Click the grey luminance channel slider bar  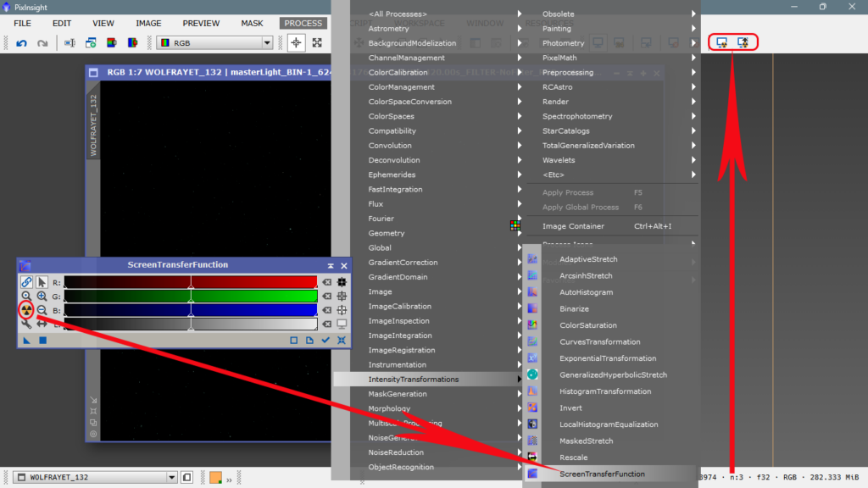(191, 324)
